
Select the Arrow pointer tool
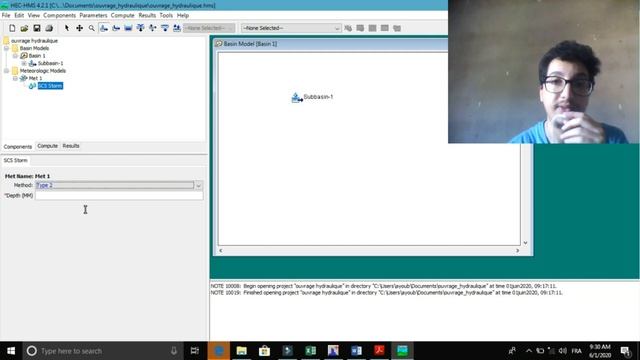(x=67, y=28)
